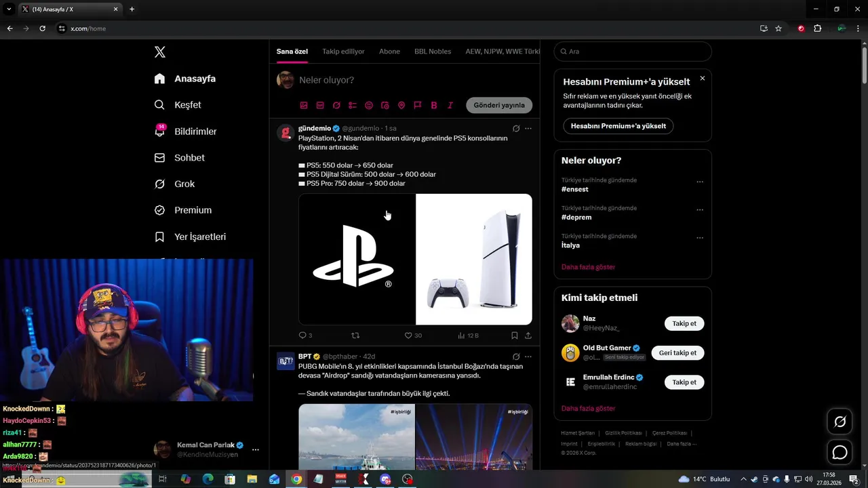Toggle italic formatting in the composer
This screenshot has width=868, height=488.
(450, 105)
